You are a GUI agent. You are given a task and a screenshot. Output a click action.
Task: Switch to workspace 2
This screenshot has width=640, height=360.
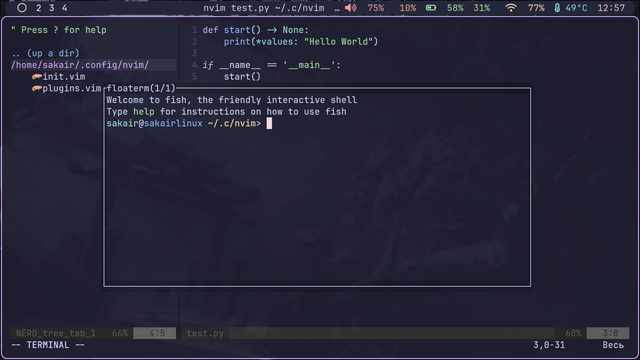[x=38, y=8]
